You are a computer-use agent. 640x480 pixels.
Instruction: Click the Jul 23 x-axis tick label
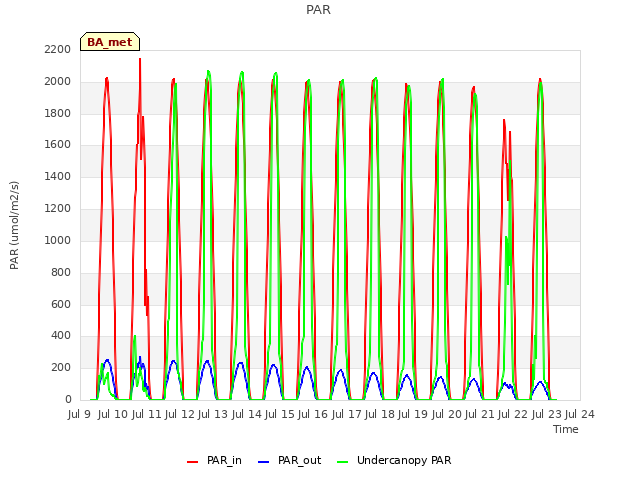coord(546,414)
